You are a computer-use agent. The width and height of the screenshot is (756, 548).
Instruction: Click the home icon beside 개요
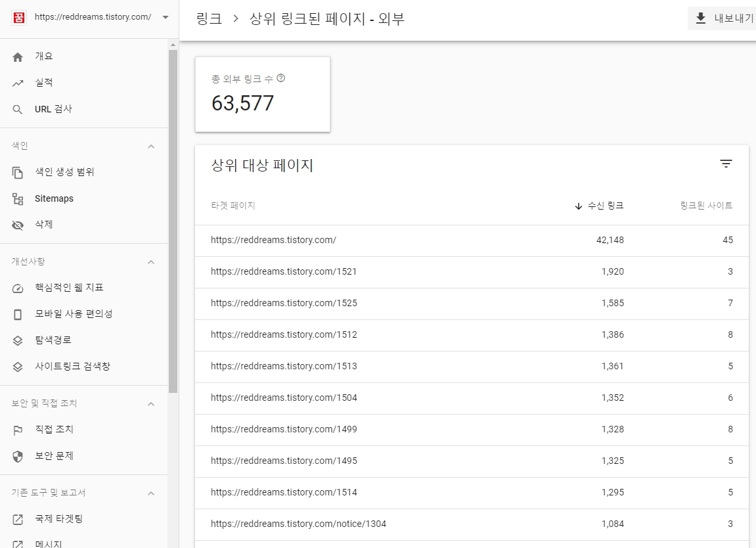pyautogui.click(x=18, y=57)
